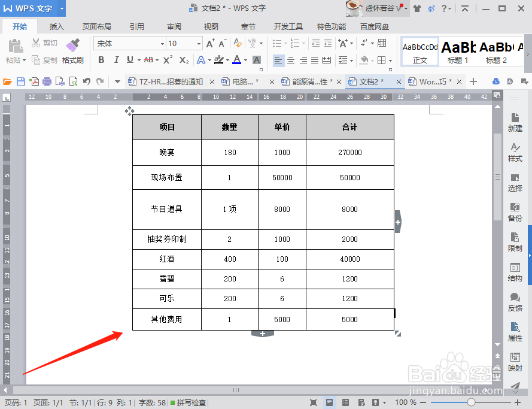Toggle bold formatting

(x=101, y=60)
